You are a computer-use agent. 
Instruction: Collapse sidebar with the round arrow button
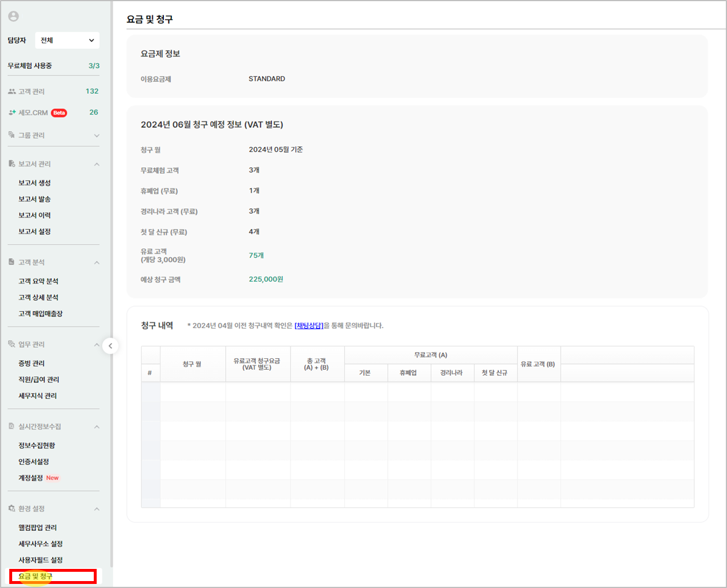(x=110, y=346)
